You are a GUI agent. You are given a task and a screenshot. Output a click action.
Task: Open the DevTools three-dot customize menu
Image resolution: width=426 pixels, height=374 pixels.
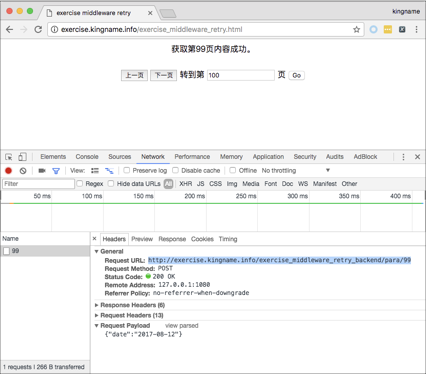[403, 157]
